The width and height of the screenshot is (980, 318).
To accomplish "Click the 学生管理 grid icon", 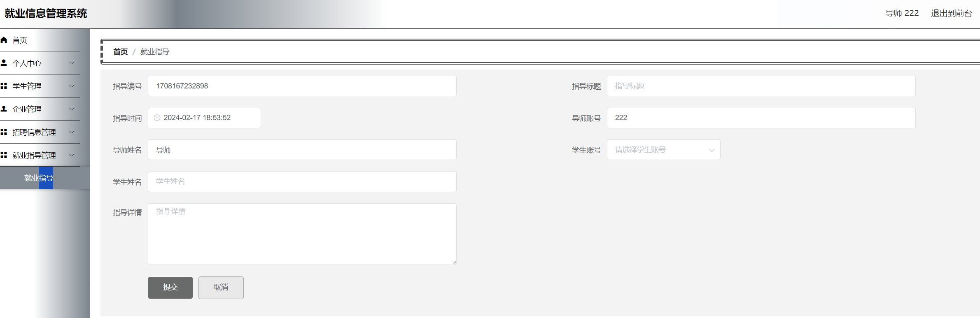I will (x=4, y=86).
